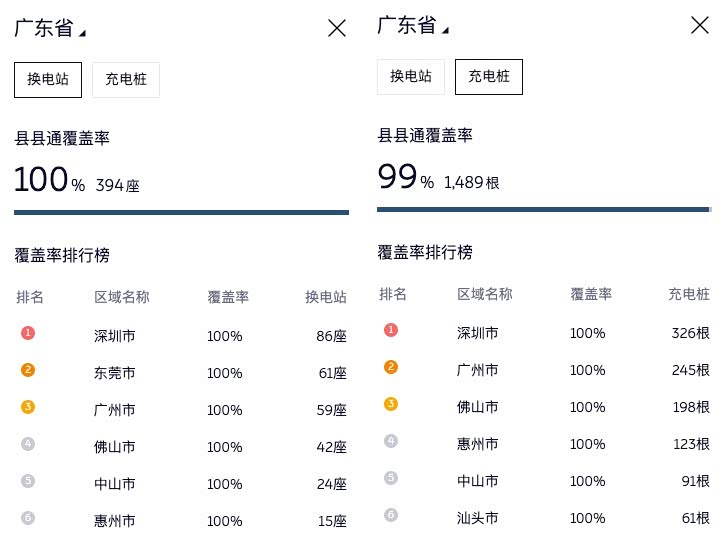Click rank 6 badge beside 汕头市
The width and height of the screenshot is (723, 539).
point(391,515)
